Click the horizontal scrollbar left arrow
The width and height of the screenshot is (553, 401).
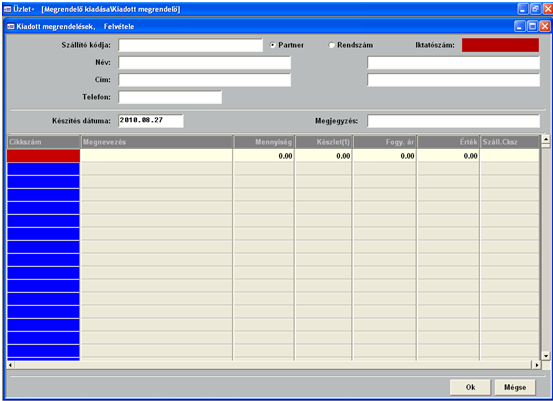tap(11, 365)
